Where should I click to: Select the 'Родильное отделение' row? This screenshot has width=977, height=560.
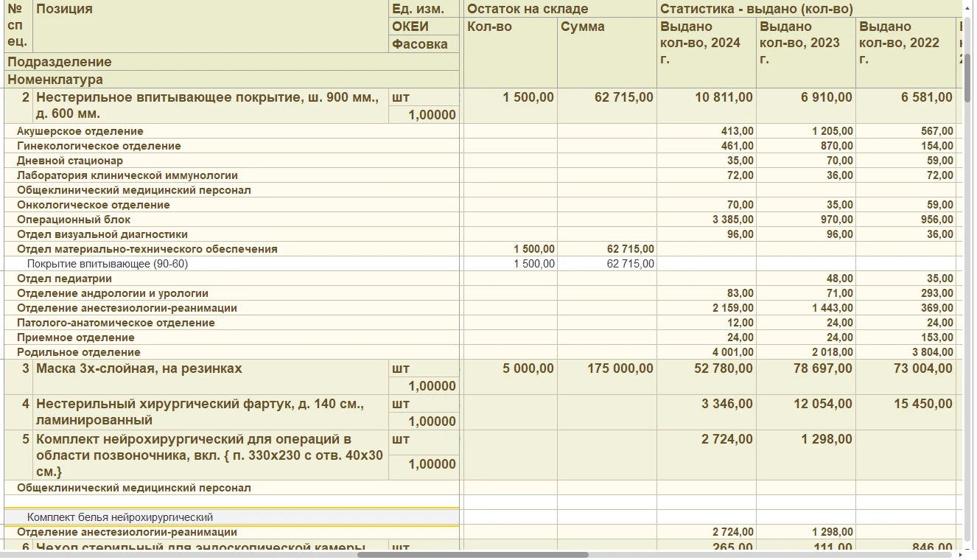coord(232,352)
